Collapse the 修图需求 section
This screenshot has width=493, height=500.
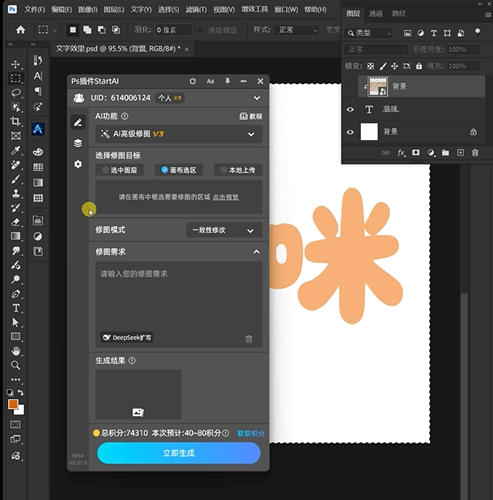pos(256,252)
